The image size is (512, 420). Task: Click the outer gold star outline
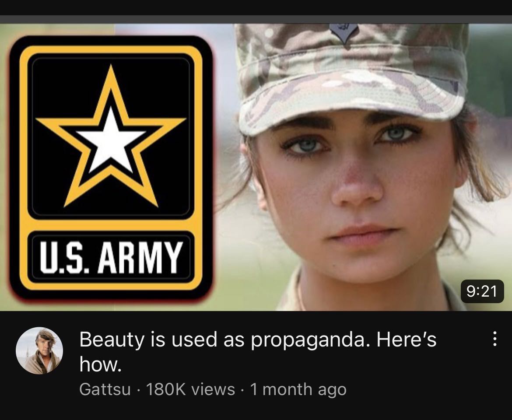coord(111,137)
